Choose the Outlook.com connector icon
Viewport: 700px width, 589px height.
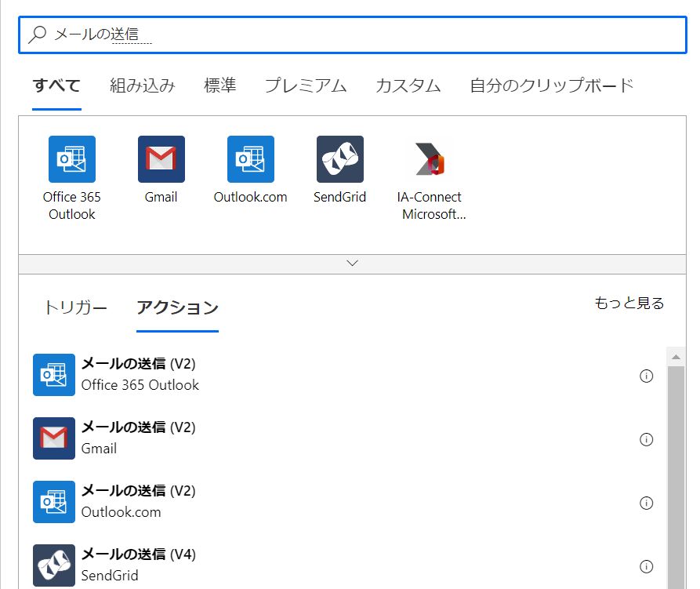tap(250, 159)
